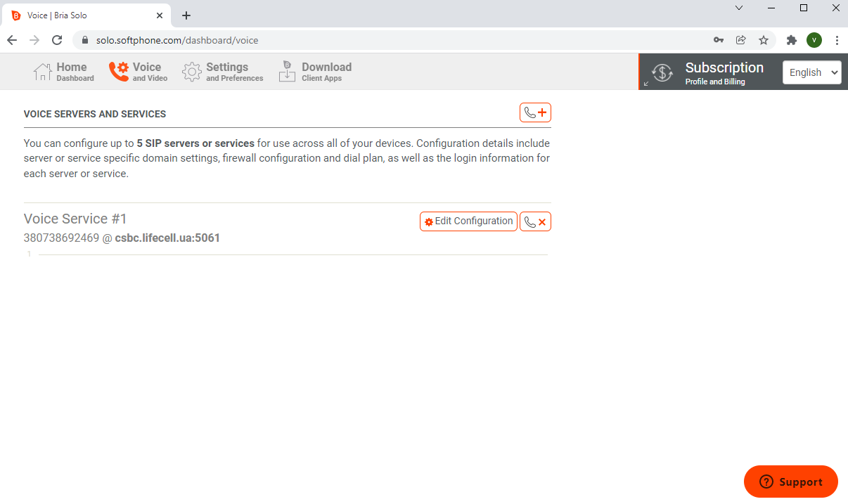This screenshot has height=504, width=848.
Task: Bookmark this page with star icon
Action: pyautogui.click(x=764, y=40)
